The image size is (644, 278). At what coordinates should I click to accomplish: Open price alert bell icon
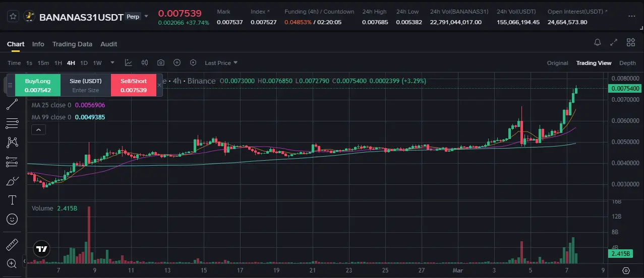click(x=598, y=43)
